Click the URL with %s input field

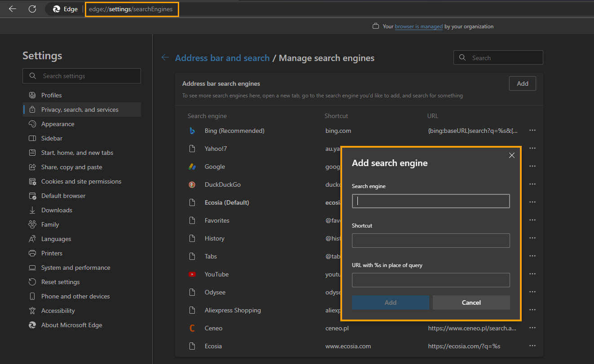click(x=431, y=280)
